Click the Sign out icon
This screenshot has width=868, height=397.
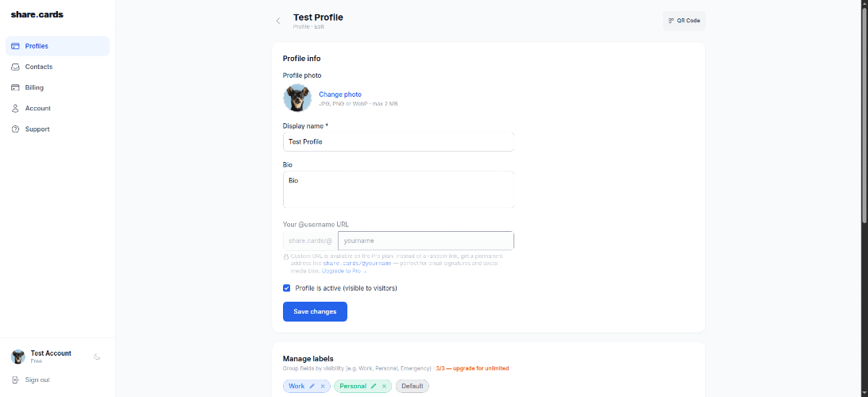pos(16,380)
